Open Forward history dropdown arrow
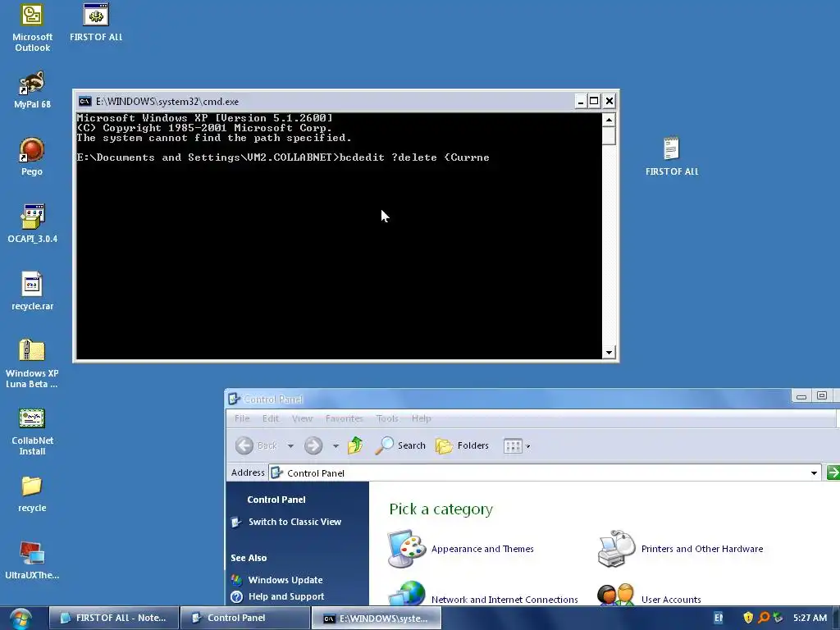The height and width of the screenshot is (630, 840). [x=336, y=445]
